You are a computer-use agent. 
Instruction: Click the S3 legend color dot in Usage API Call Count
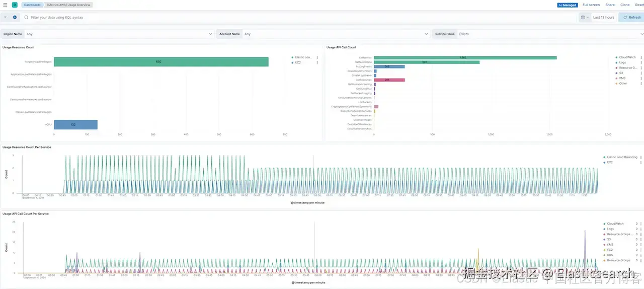pyautogui.click(x=616, y=73)
